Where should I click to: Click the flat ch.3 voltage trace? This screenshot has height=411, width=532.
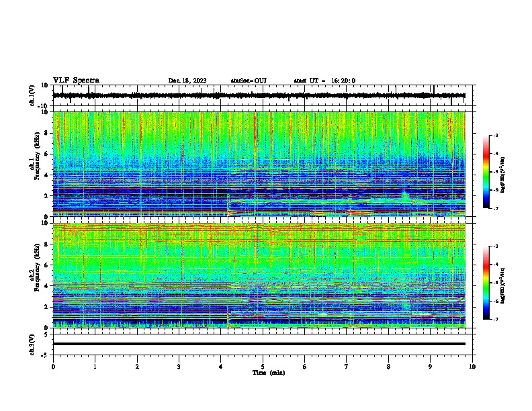pyautogui.click(x=259, y=344)
